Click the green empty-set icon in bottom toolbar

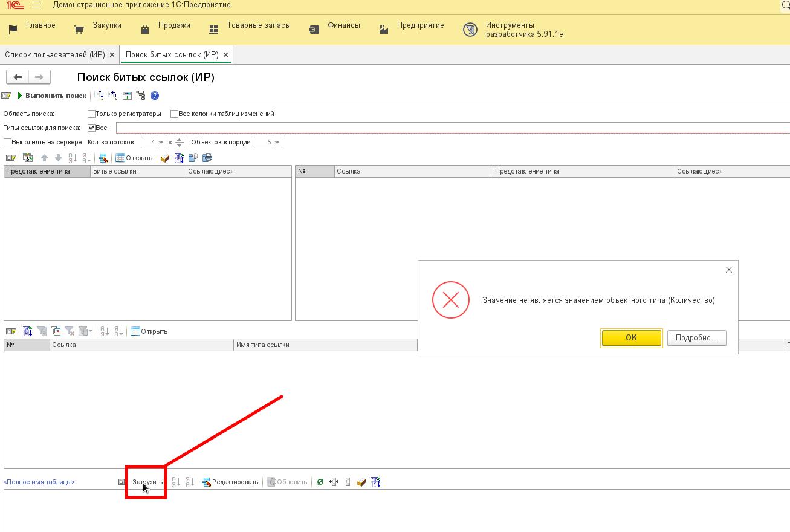(320, 482)
